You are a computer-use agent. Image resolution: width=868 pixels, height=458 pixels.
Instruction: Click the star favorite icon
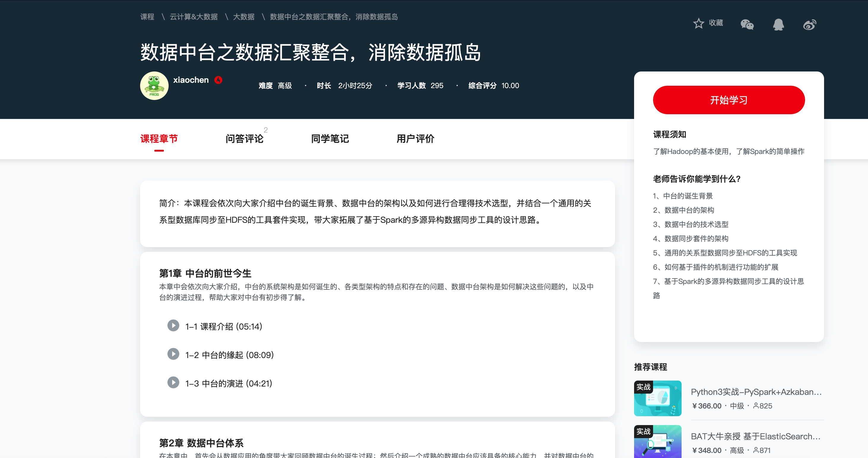698,23
